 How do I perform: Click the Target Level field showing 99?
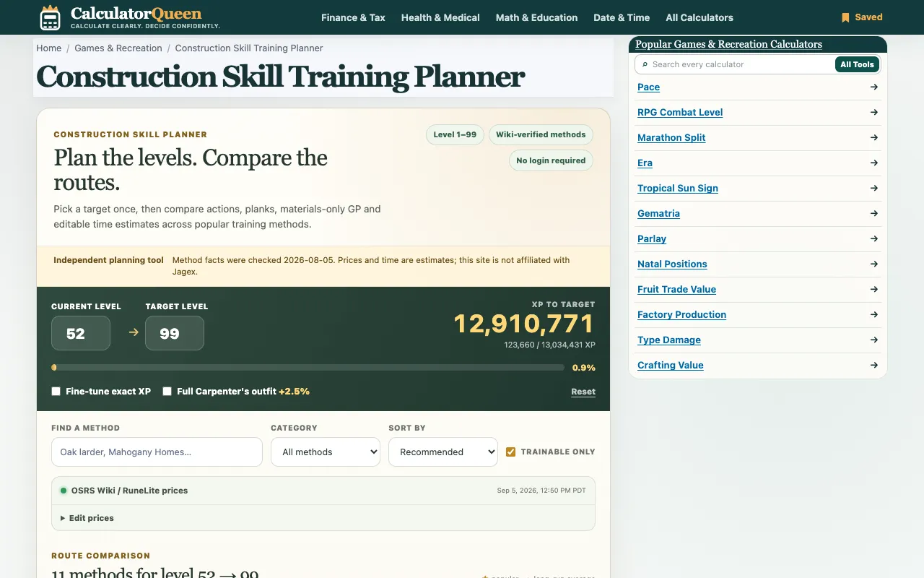point(175,333)
